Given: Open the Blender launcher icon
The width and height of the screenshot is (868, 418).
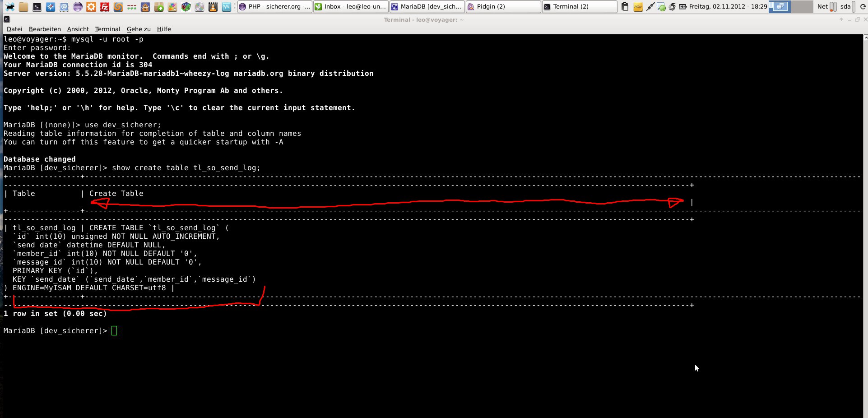Looking at the screenshot, I should pos(118,7).
